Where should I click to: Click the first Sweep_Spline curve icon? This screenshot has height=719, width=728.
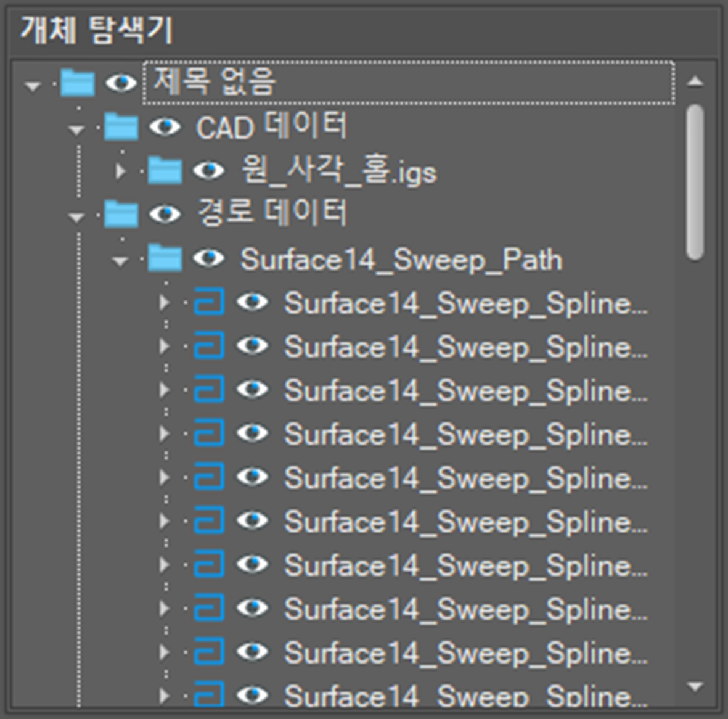(x=209, y=302)
